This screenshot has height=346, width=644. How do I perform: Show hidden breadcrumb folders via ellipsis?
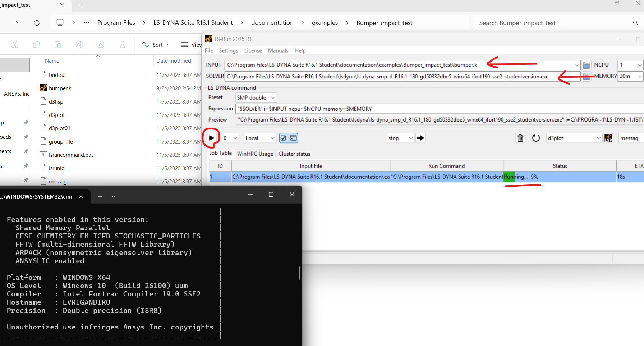pyautogui.click(x=87, y=23)
